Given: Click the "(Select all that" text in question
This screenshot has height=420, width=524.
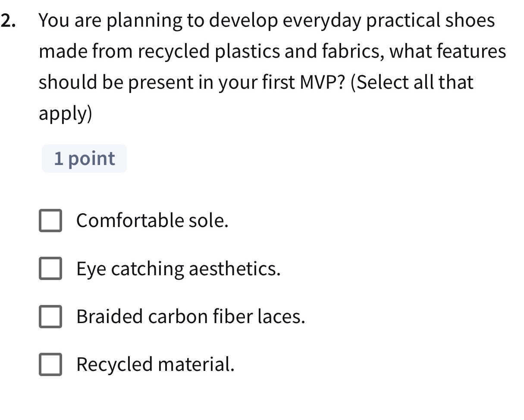Looking at the screenshot, I should (x=412, y=82).
